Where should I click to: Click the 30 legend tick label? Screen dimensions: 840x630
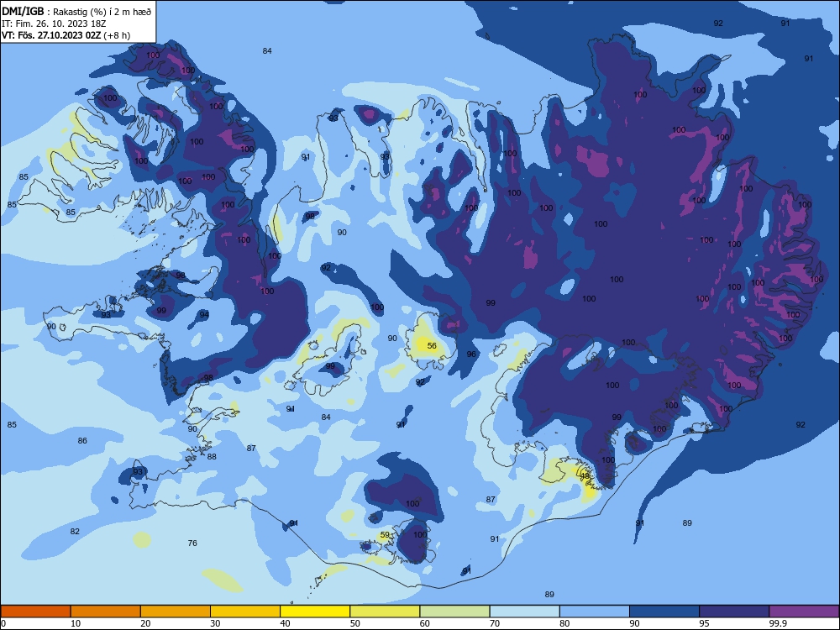(x=215, y=623)
